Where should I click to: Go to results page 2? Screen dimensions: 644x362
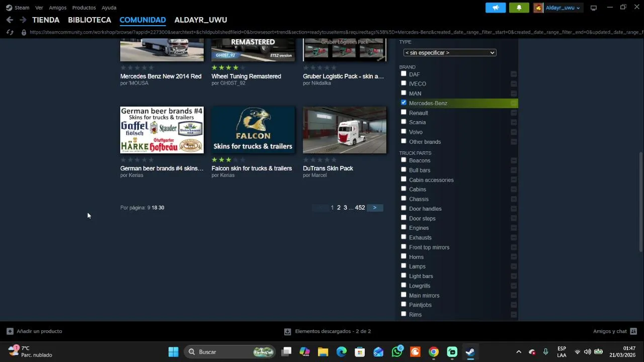[x=339, y=208]
